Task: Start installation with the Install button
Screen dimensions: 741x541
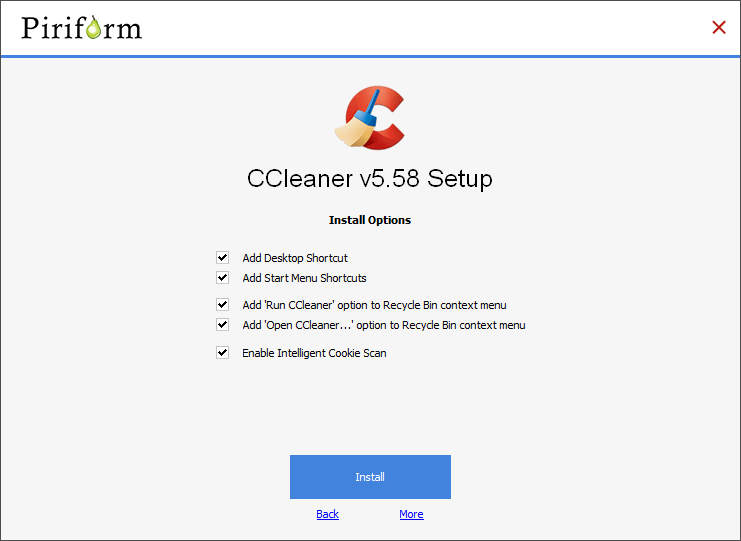Action: 370,477
